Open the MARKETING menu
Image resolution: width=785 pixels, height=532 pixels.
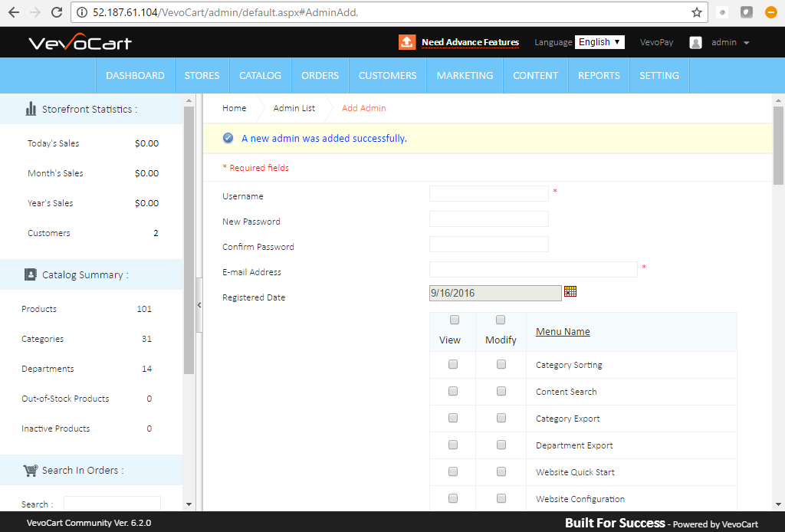[465, 76]
